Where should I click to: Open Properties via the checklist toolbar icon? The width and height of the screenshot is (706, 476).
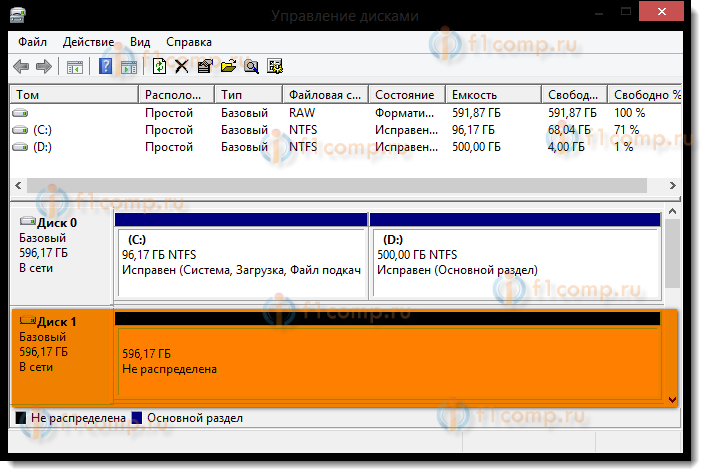point(205,67)
